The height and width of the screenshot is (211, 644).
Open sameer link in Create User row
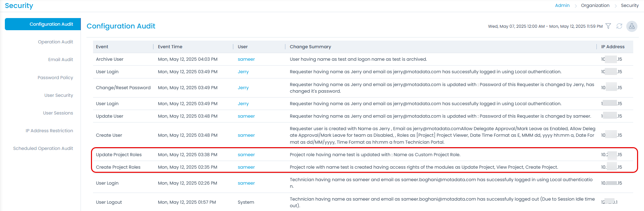(246, 135)
